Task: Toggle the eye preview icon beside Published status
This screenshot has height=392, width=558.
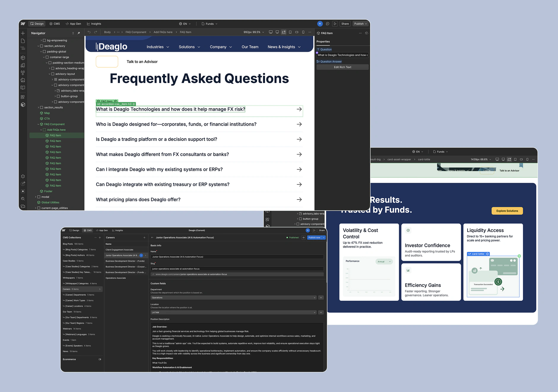Action: coord(304,238)
